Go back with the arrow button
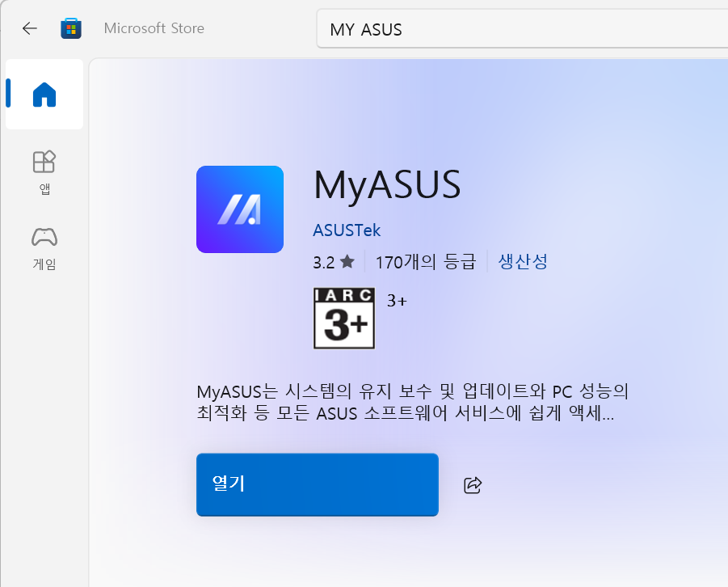This screenshot has width=728, height=587. coord(30,28)
